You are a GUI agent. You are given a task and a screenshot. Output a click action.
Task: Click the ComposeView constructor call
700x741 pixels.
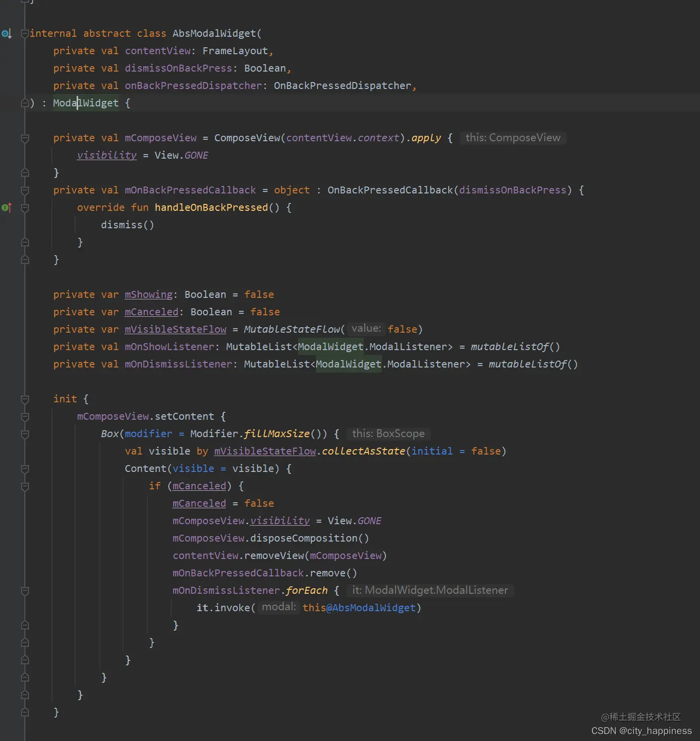247,138
